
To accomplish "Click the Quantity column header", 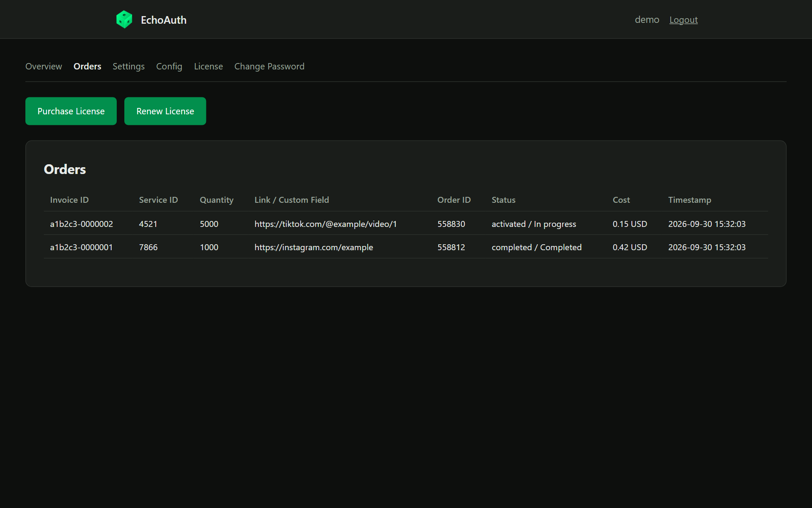I will tap(217, 200).
